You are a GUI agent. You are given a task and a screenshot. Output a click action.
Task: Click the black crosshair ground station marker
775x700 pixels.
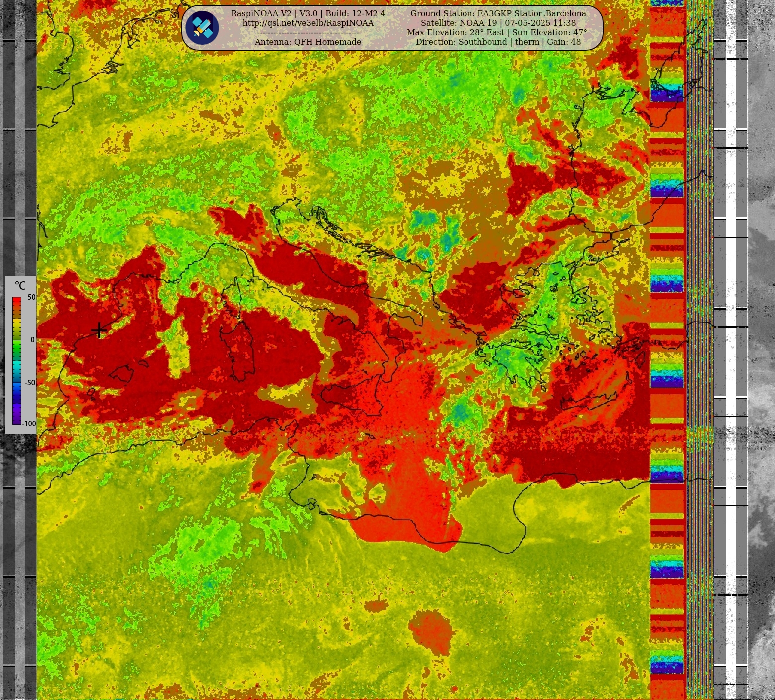(x=99, y=330)
